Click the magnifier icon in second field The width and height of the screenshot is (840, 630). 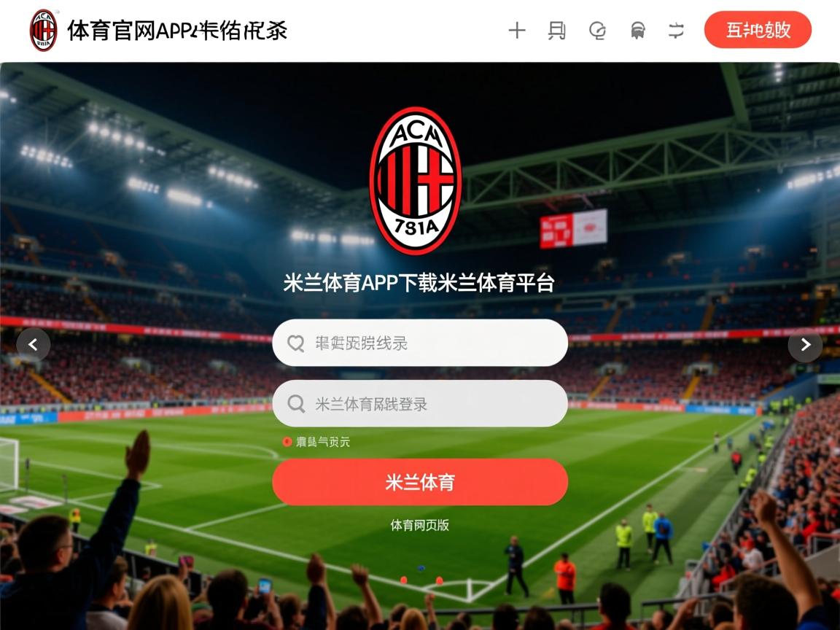coord(296,403)
